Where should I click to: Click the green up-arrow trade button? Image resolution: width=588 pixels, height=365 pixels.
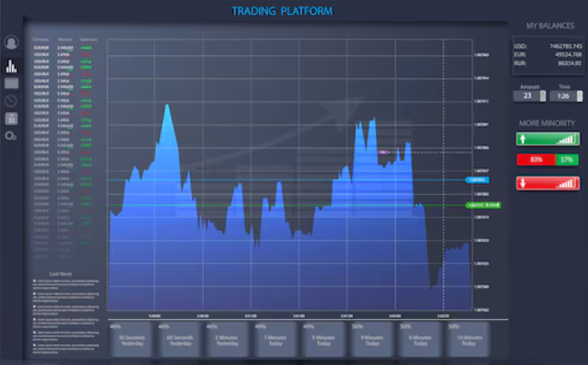pos(548,139)
